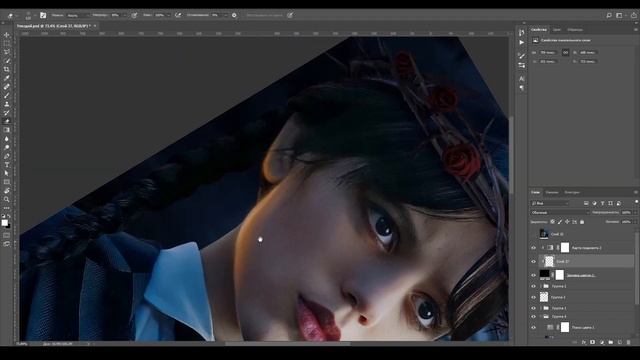The height and width of the screenshot is (360, 640).
Task: Select the Eraser tool
Action: (x=7, y=121)
